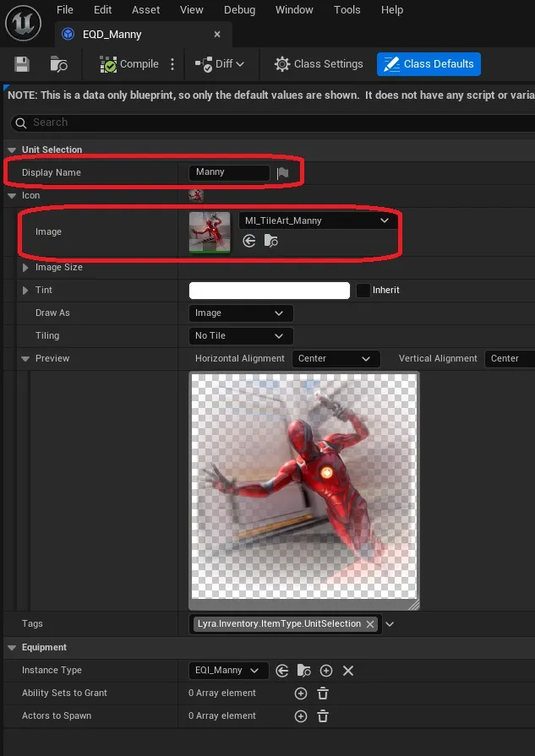
Task: Click the Actors to Spawn label
Action: pos(57,716)
